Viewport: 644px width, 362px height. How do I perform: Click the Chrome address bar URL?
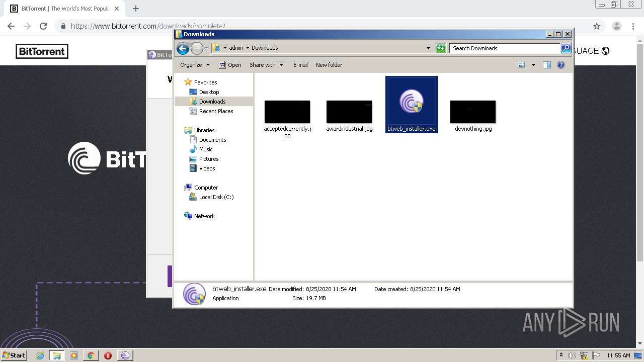148,26
